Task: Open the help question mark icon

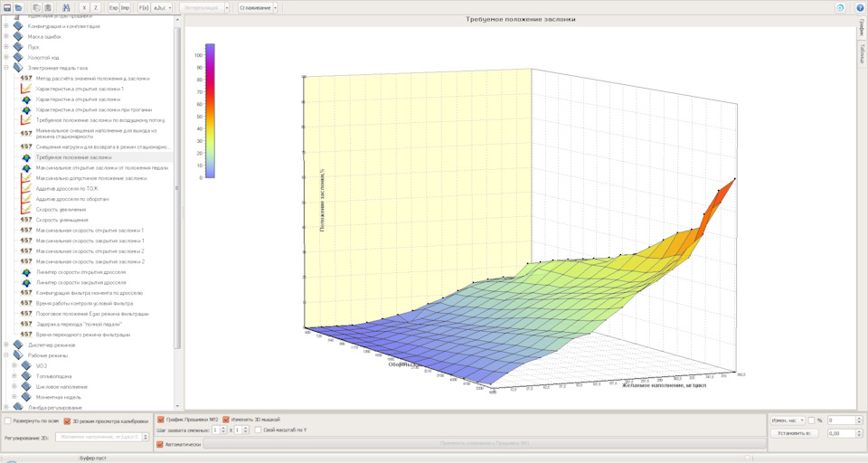Action: point(860,7)
